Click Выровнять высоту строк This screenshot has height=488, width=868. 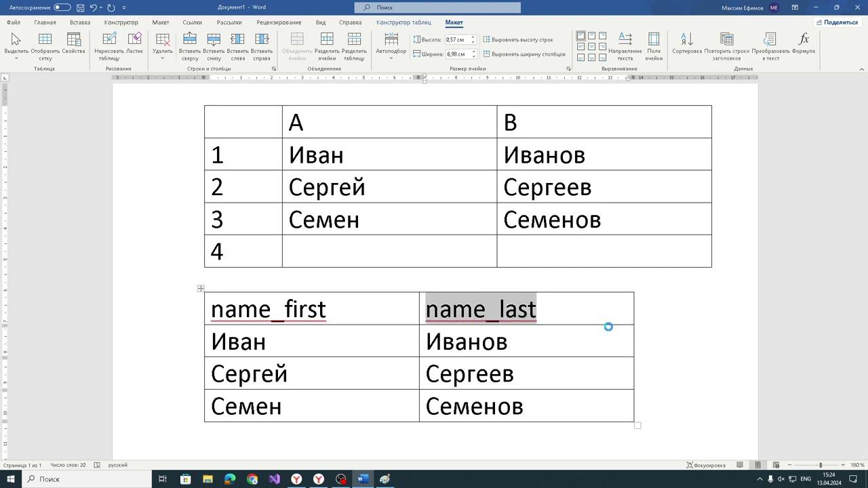517,40
